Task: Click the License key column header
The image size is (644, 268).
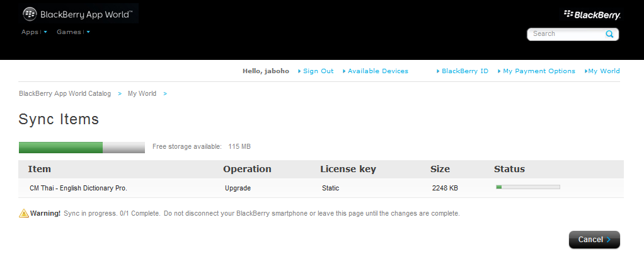Action: 348,169
